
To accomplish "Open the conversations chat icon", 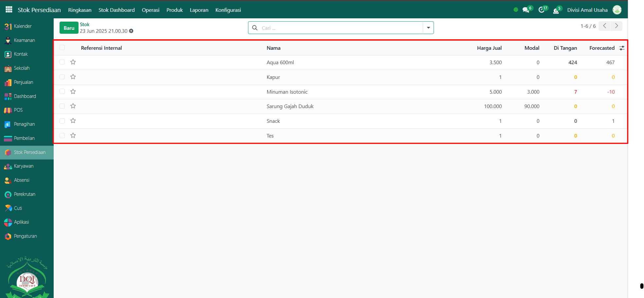I will 526,10.
